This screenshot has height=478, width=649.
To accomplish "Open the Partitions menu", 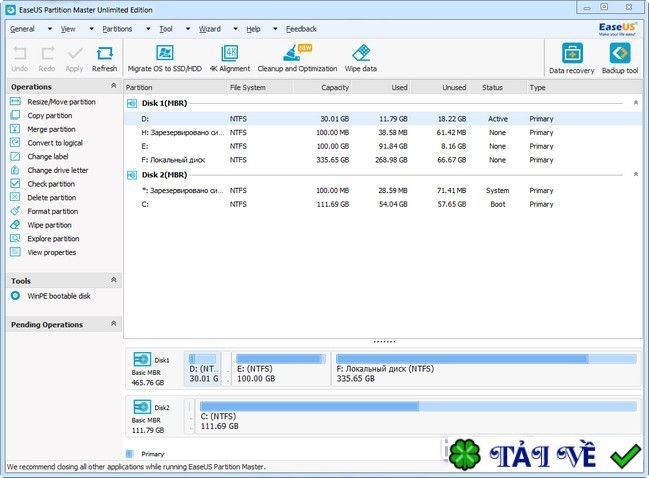I will point(117,29).
